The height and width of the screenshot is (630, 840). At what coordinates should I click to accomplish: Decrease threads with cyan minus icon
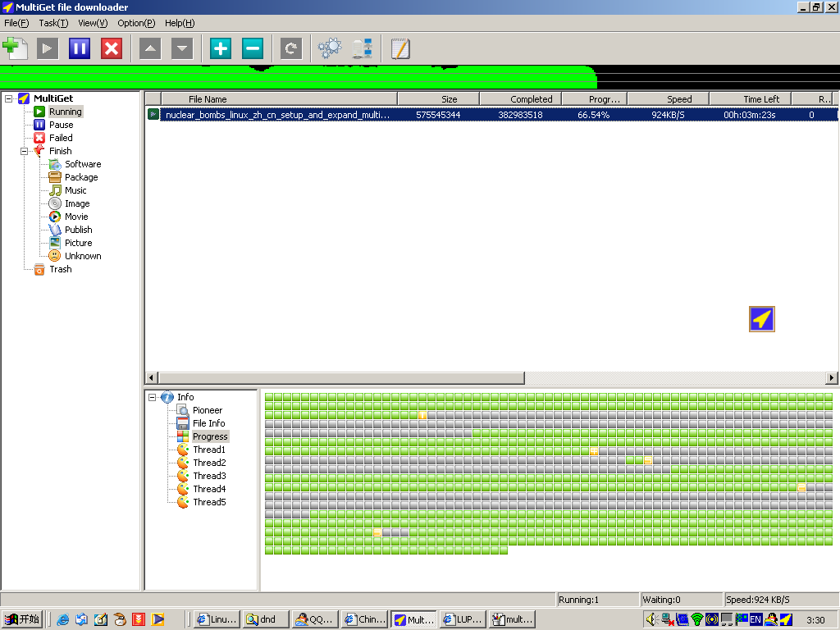tap(253, 48)
